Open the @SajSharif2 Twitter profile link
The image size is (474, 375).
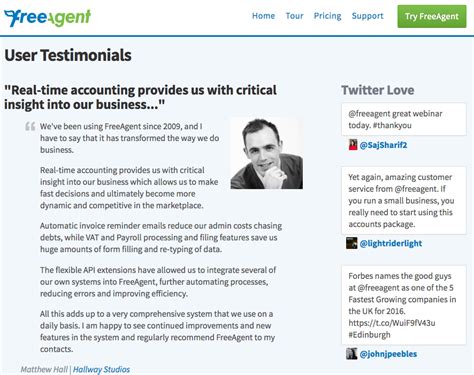pos(383,145)
